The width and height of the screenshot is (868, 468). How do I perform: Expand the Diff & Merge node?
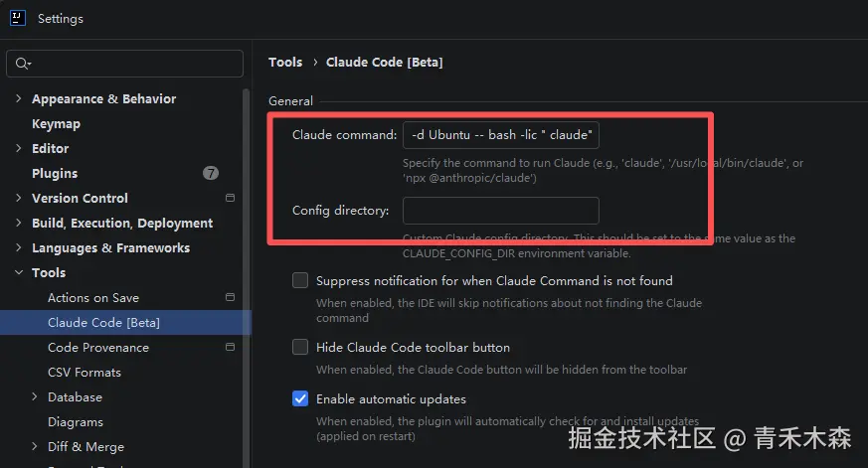(35, 446)
